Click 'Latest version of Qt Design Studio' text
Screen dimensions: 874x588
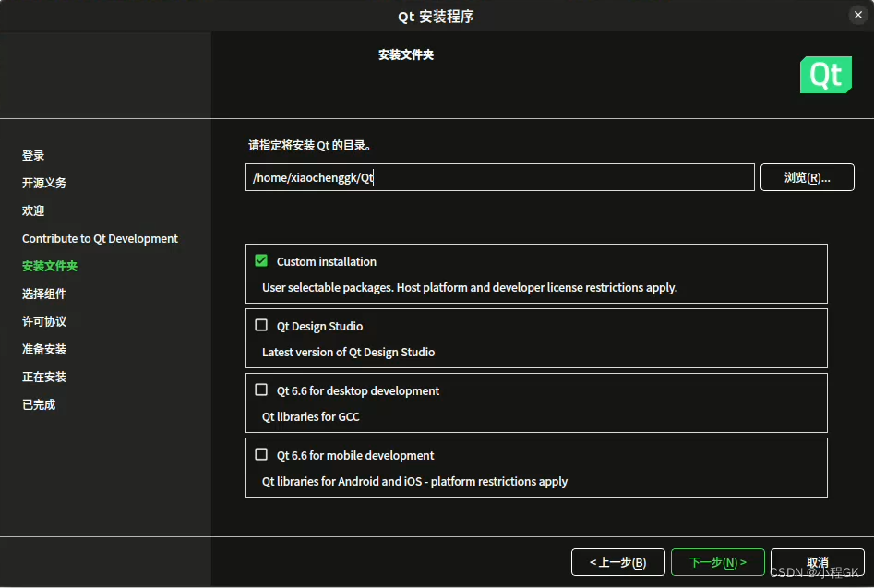(348, 353)
